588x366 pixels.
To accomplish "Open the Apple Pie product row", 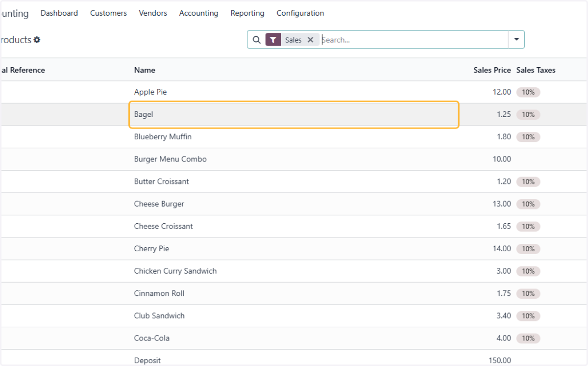I will point(294,92).
